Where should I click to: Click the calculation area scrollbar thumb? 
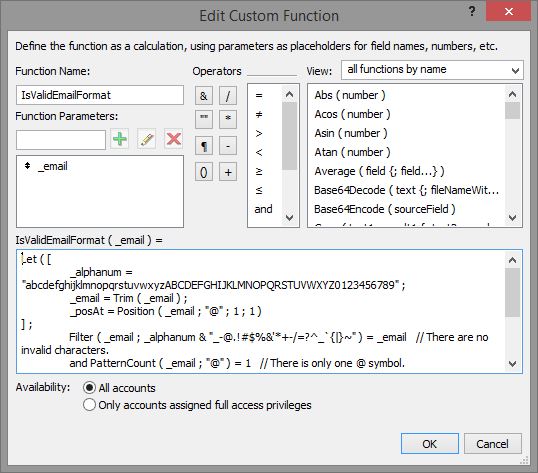[513, 293]
